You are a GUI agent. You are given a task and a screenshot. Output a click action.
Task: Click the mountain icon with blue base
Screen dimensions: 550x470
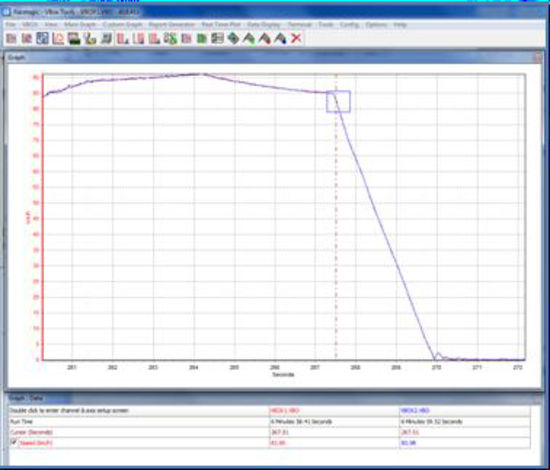280,38
